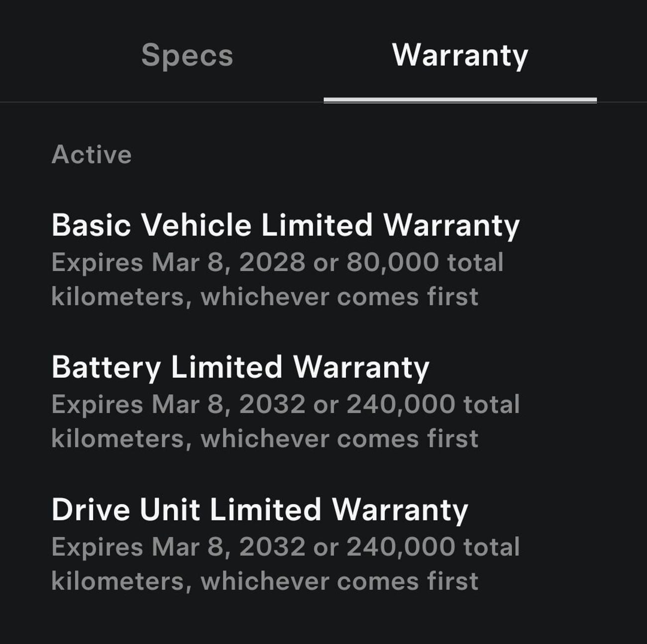This screenshot has width=647, height=644.
Task: Expand the Battery Limited Warranty section
Action: [241, 368]
